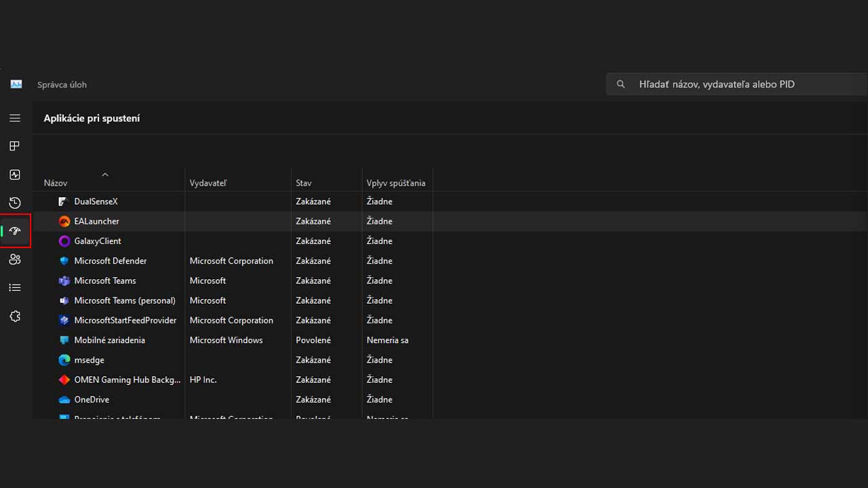The width and height of the screenshot is (868, 488).
Task: Click the OMEN Gaming Hub red diamond icon
Action: coord(64,380)
